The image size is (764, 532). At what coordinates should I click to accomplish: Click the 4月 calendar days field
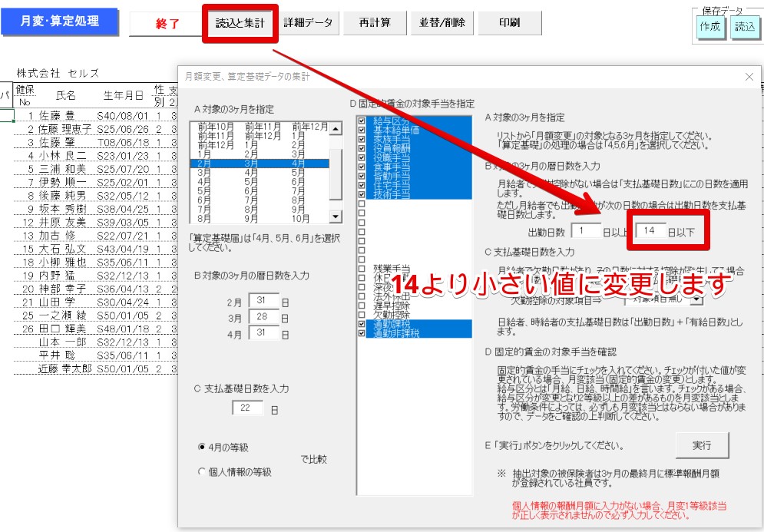coord(263,333)
